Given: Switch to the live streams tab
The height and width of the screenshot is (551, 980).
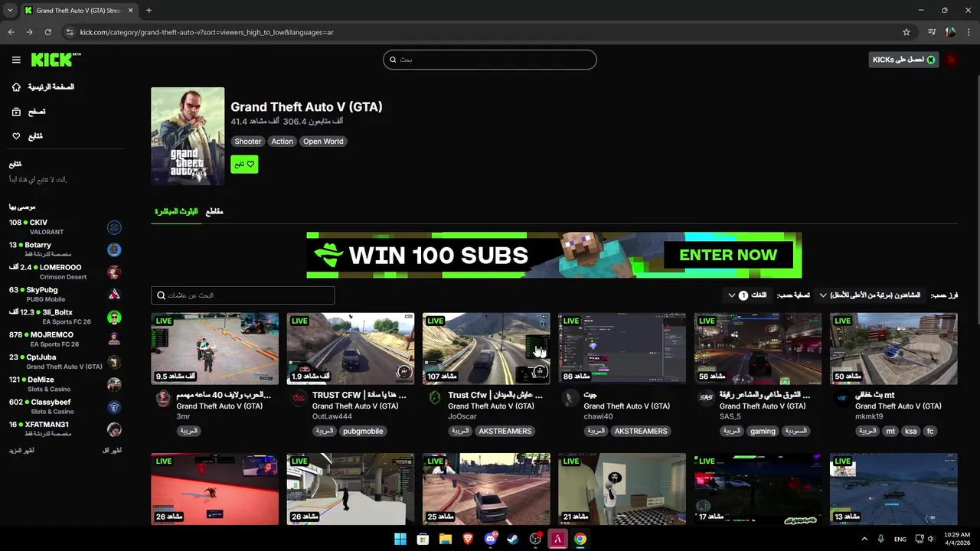Looking at the screenshot, I should (176, 211).
